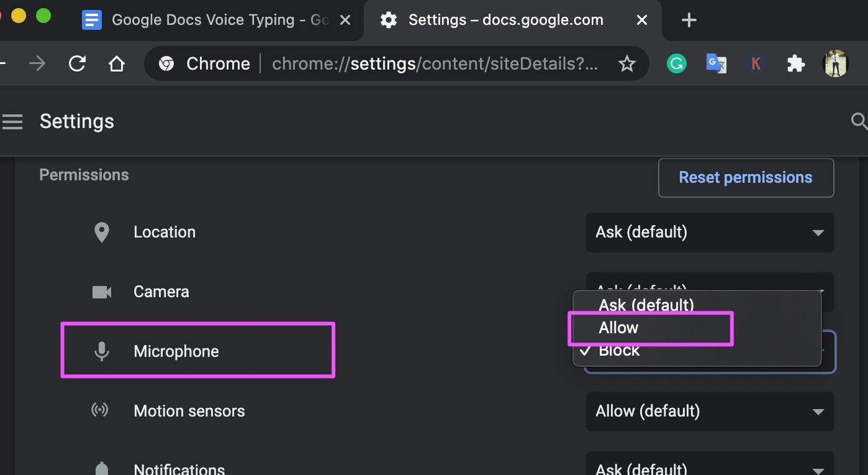Click the Camera permission icon

[x=102, y=291]
